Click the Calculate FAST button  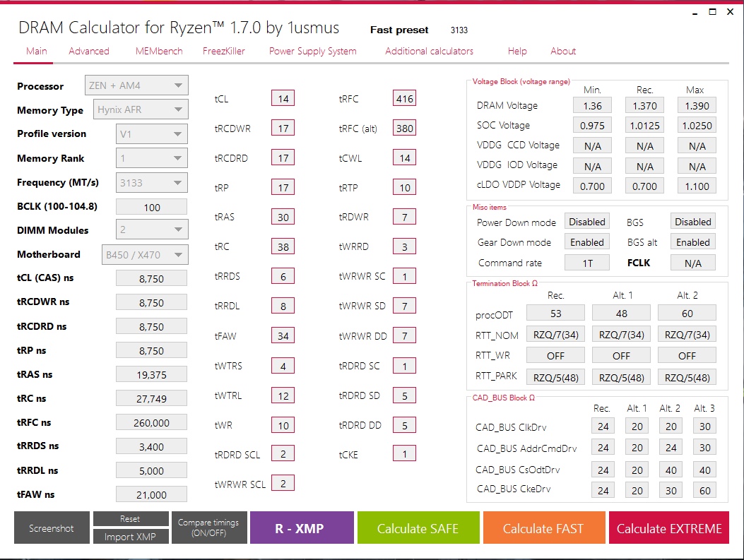(x=544, y=528)
